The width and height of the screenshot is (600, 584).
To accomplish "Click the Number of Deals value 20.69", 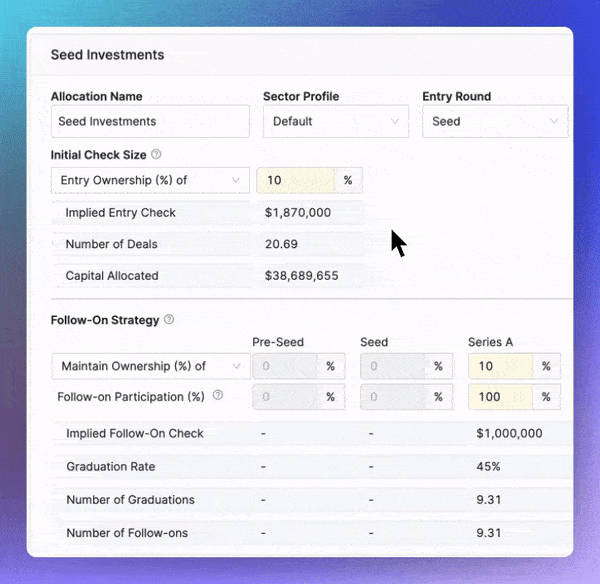I will (x=281, y=244).
